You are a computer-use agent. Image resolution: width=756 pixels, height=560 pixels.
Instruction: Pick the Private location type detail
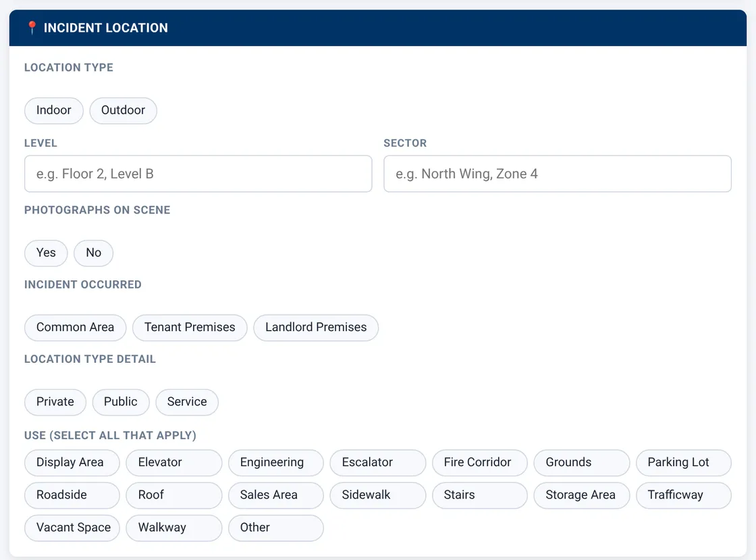pyautogui.click(x=55, y=402)
